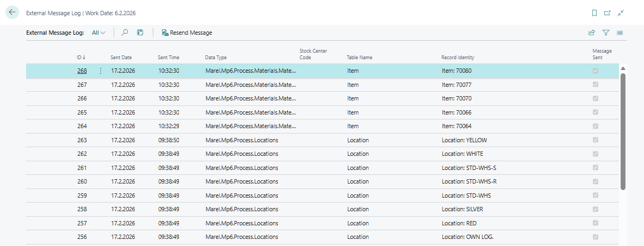
Task: Click the bookmark icon at top right
Action: (594, 13)
